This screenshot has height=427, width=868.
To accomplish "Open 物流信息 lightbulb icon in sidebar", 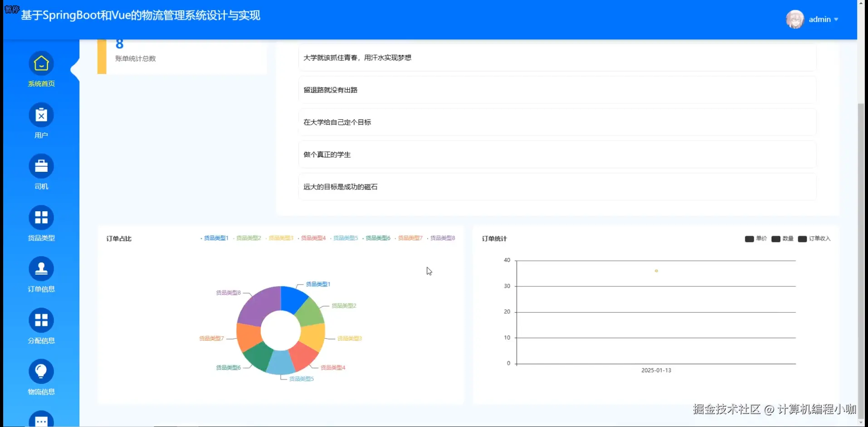I will click(x=41, y=372).
